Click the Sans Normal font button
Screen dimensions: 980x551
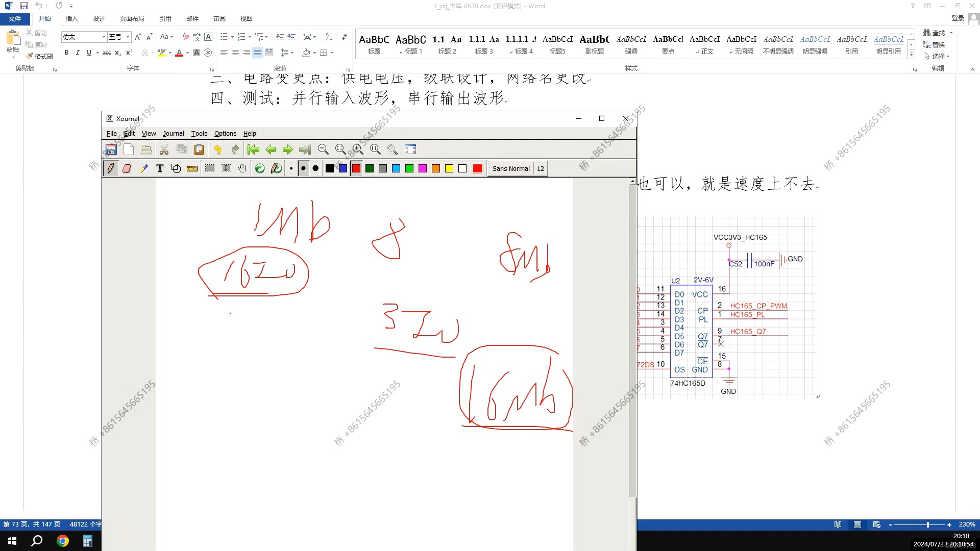[x=511, y=168]
